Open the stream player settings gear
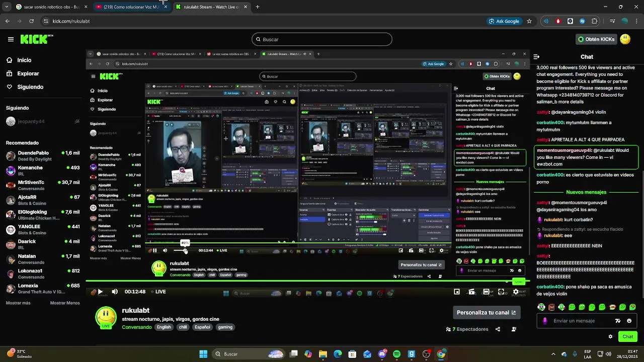Screen dimensions: 644x362 coord(516,292)
